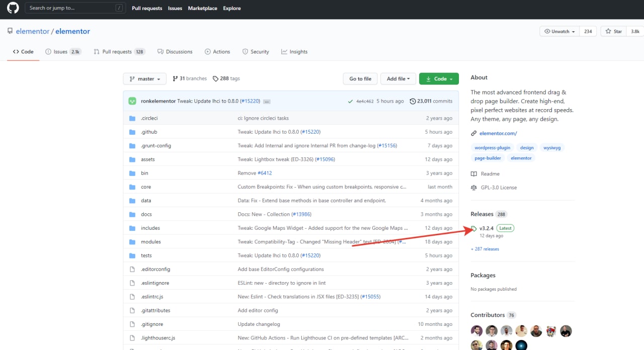Click Marketplace in top navigation

click(x=203, y=8)
